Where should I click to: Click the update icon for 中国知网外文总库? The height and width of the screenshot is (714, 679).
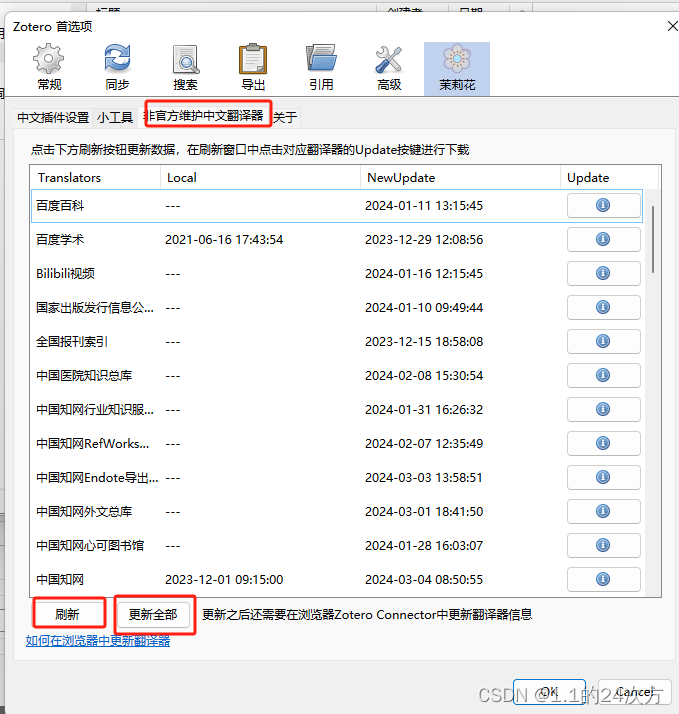pyautogui.click(x=603, y=511)
